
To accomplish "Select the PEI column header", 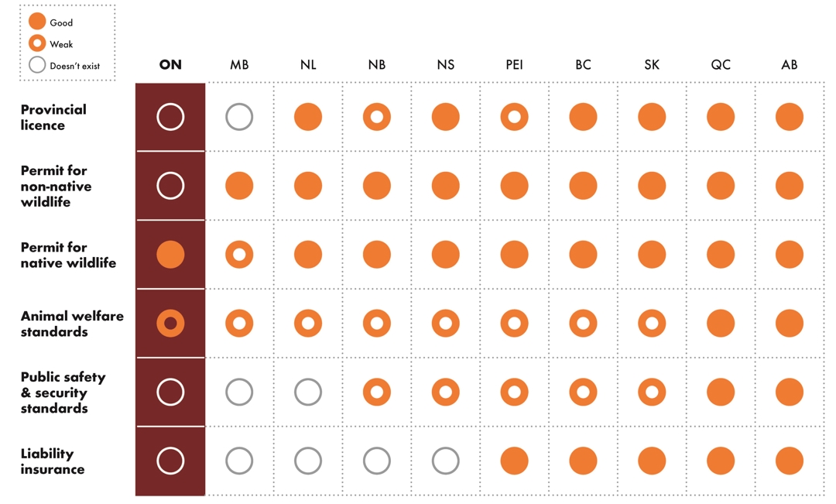I will (515, 65).
